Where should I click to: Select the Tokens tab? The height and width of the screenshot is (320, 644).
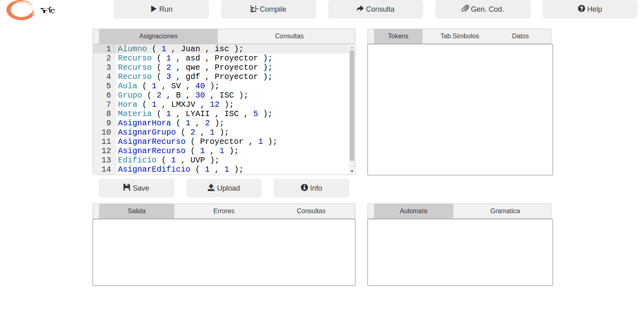398,36
